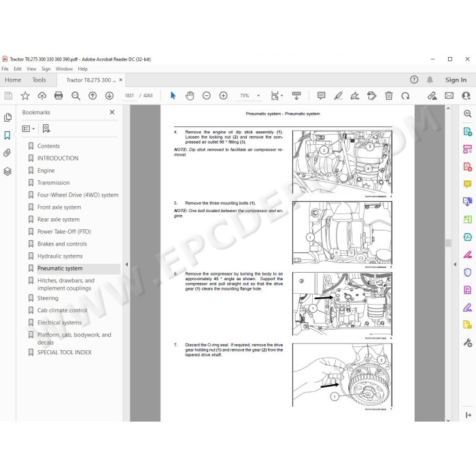Upload file to cloud icon

42,96
